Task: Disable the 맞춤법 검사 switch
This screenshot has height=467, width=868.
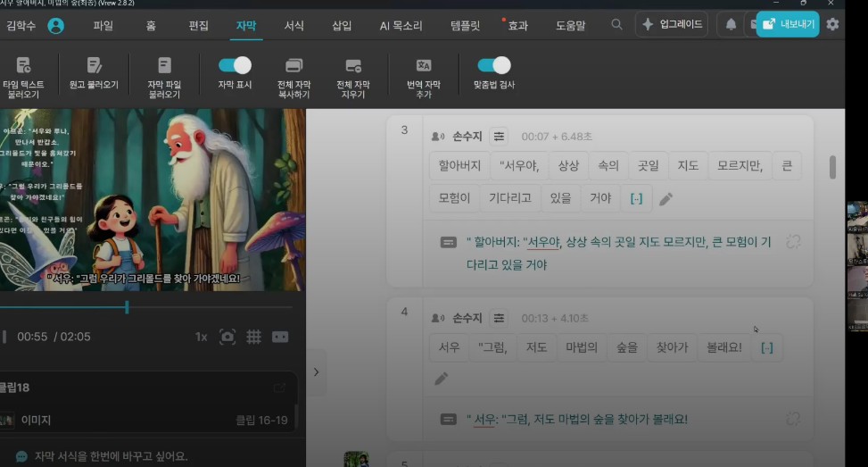Action: pos(493,65)
